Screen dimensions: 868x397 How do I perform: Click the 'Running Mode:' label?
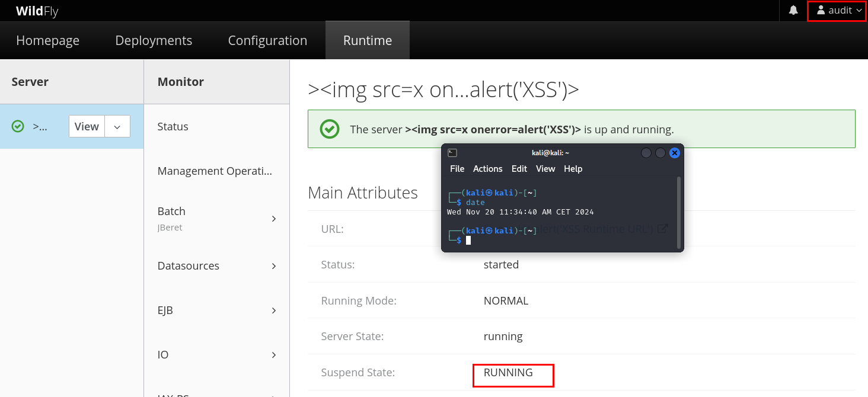359,300
